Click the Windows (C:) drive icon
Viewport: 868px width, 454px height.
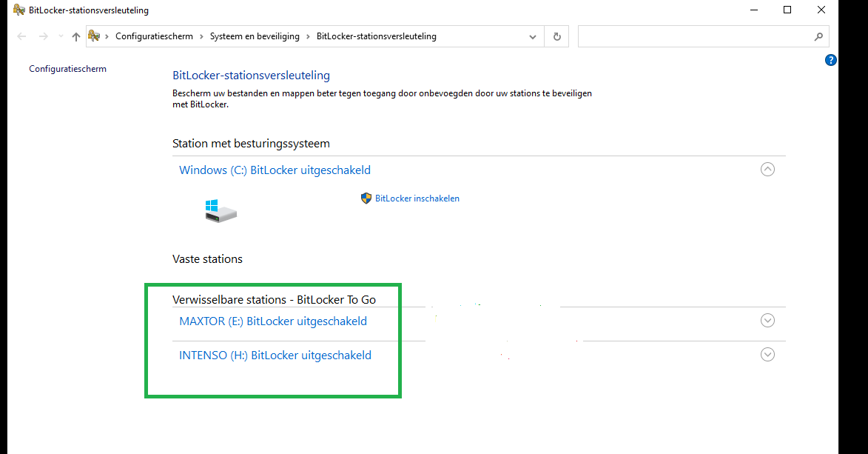[221, 211]
